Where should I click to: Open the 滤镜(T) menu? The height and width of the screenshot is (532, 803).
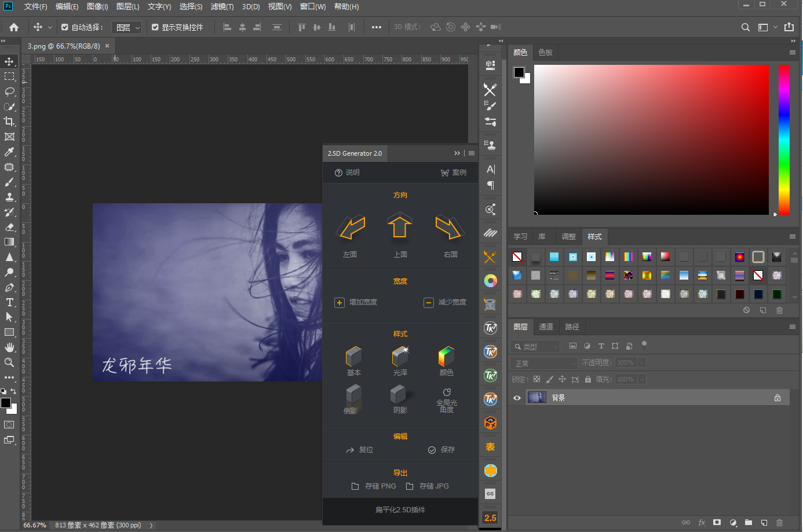point(222,6)
